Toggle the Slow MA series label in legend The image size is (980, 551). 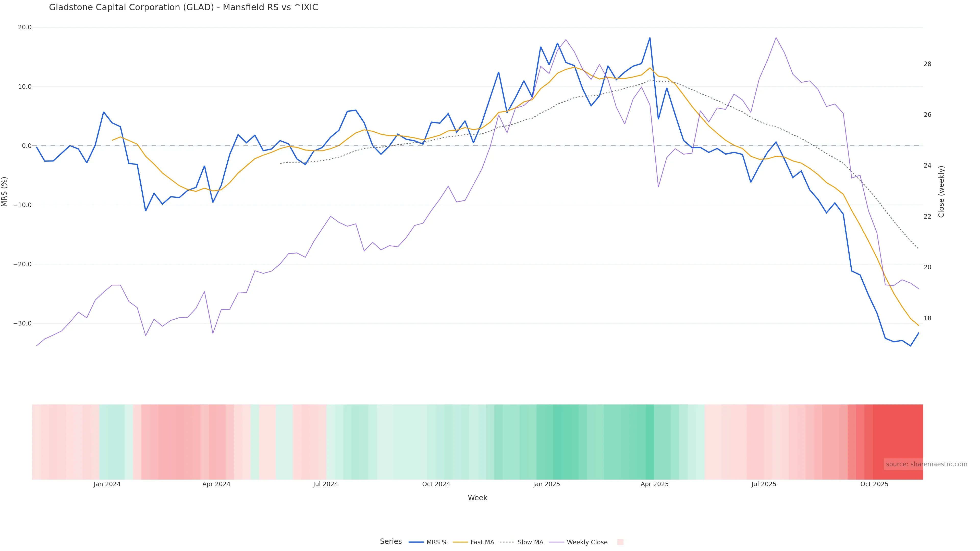(530, 542)
